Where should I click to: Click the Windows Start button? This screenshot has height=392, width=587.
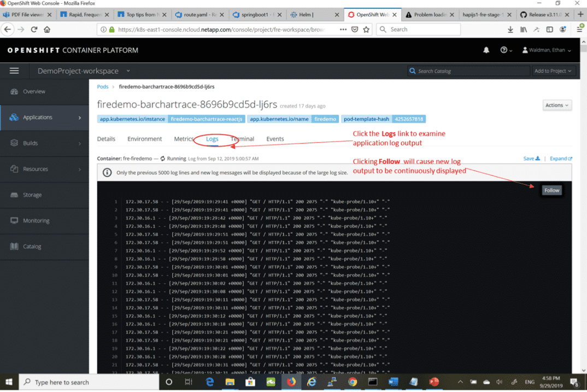pyautogui.click(x=9, y=382)
